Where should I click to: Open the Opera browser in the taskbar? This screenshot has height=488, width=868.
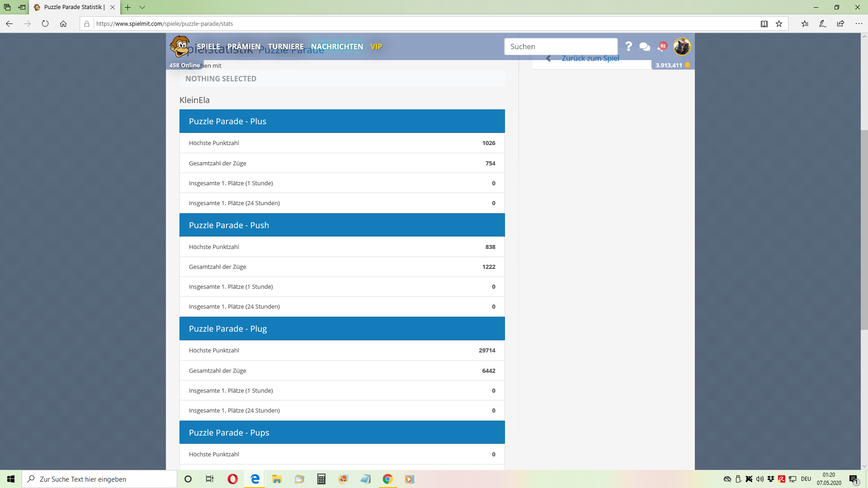click(x=233, y=479)
